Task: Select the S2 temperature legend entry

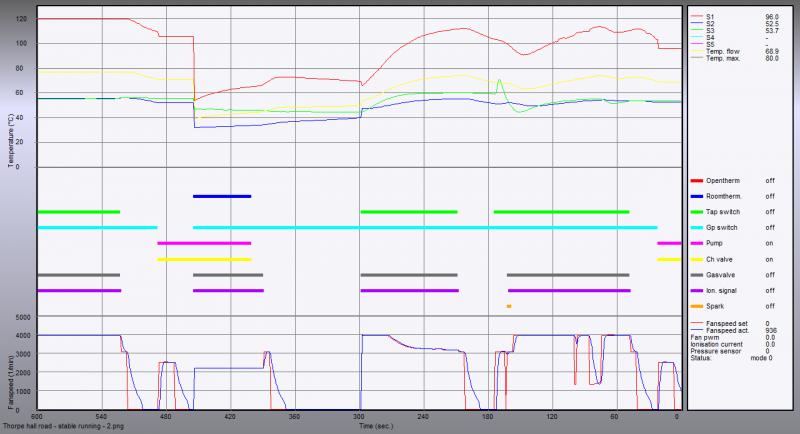Action: pyautogui.click(x=711, y=24)
